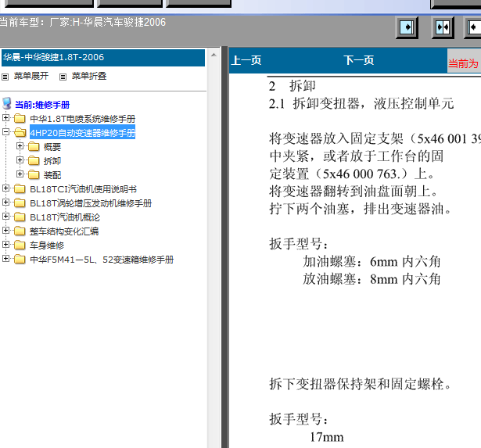Image resolution: width=481 pixels, height=448 pixels.
Task: Expand BL18T涡轮增压发动机维修手册 node
Action: [x=5, y=202]
